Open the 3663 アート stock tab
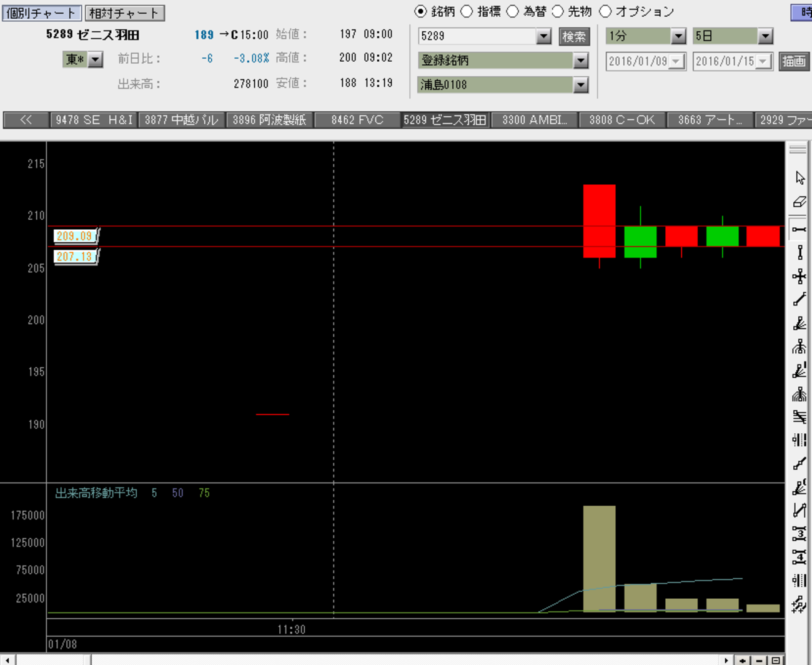This screenshot has width=812, height=665. click(710, 120)
